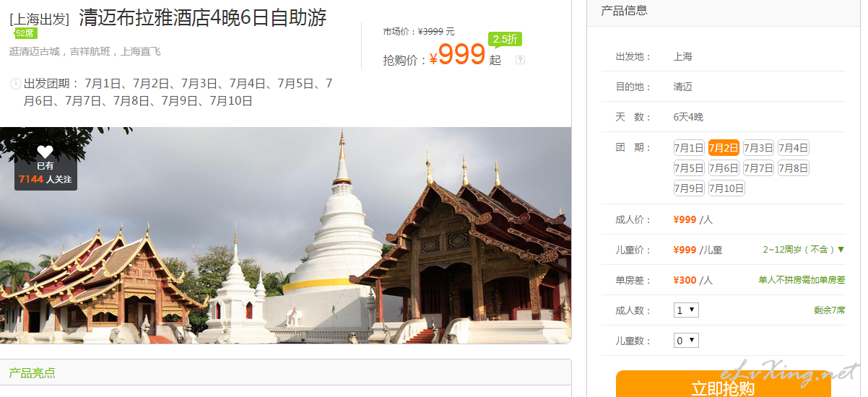
Task: Click the orange 立即抢购 button
Action: [723, 384]
